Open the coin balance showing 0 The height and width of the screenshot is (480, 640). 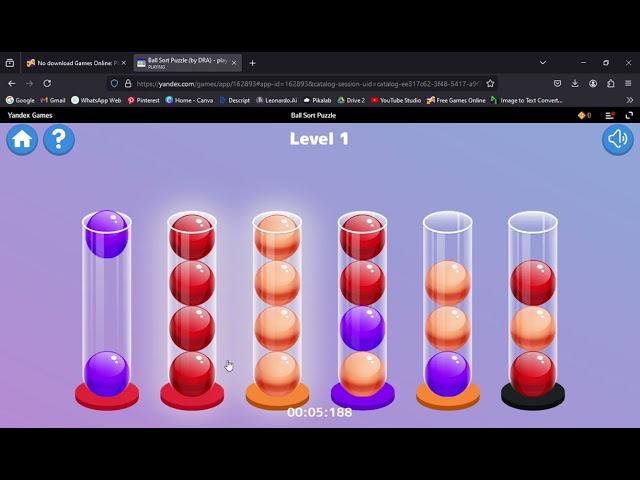584,116
